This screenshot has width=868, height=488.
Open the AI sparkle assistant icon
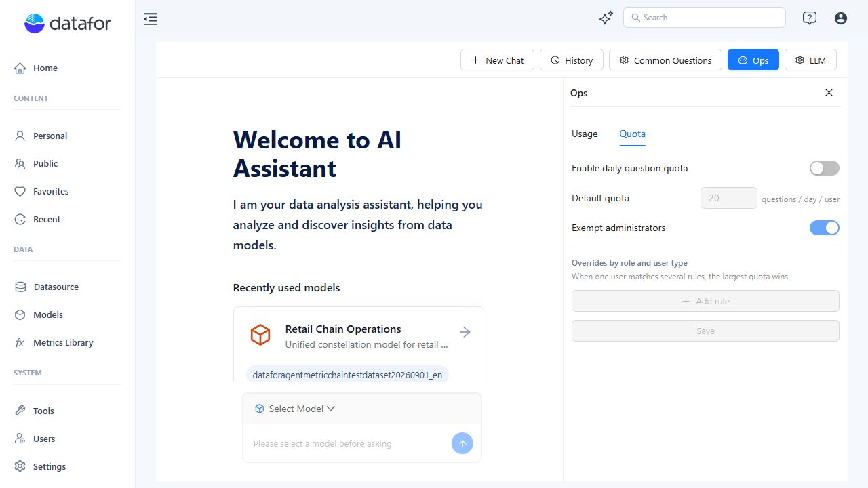(x=606, y=18)
